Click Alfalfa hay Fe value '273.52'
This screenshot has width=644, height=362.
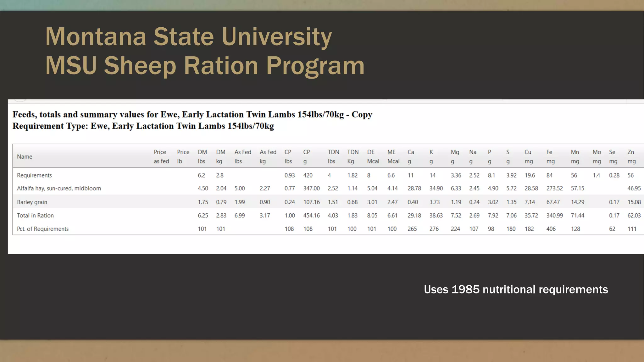(x=554, y=189)
